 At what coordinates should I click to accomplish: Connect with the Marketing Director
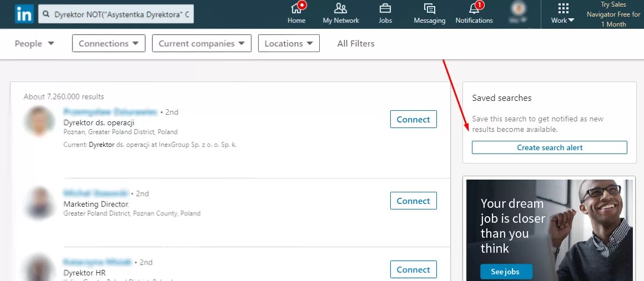tap(413, 201)
